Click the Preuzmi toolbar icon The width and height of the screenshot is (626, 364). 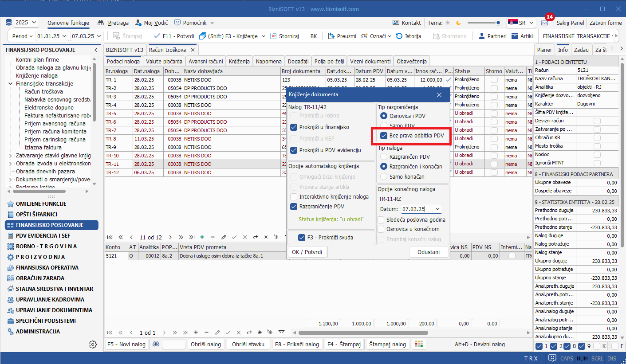(331, 36)
